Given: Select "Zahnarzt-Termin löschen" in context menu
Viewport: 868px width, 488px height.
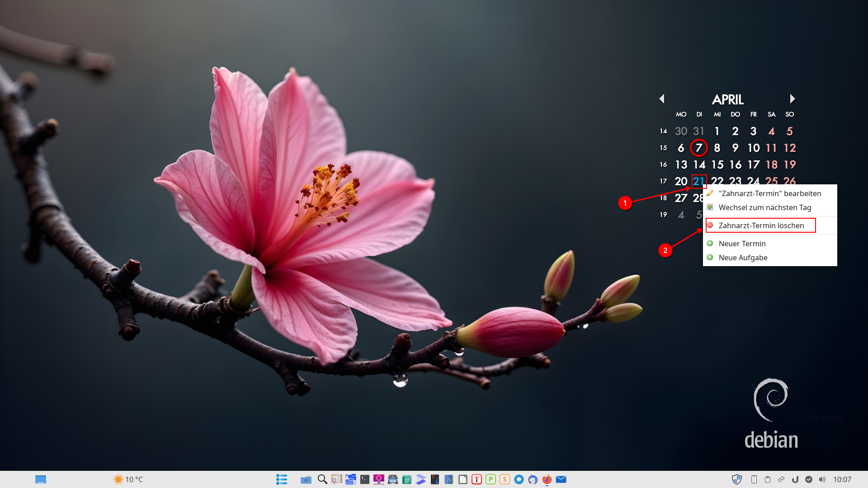Looking at the screenshot, I should pyautogui.click(x=761, y=225).
